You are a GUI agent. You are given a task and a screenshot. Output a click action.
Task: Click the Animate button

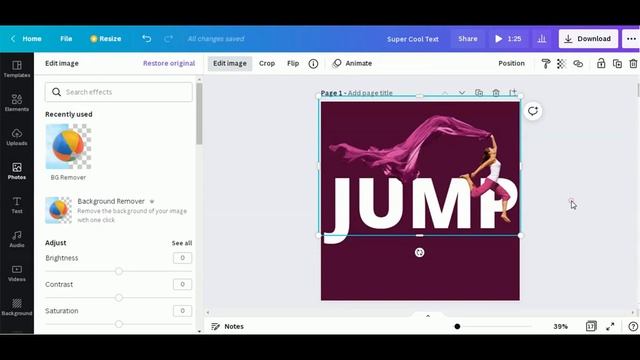353,63
